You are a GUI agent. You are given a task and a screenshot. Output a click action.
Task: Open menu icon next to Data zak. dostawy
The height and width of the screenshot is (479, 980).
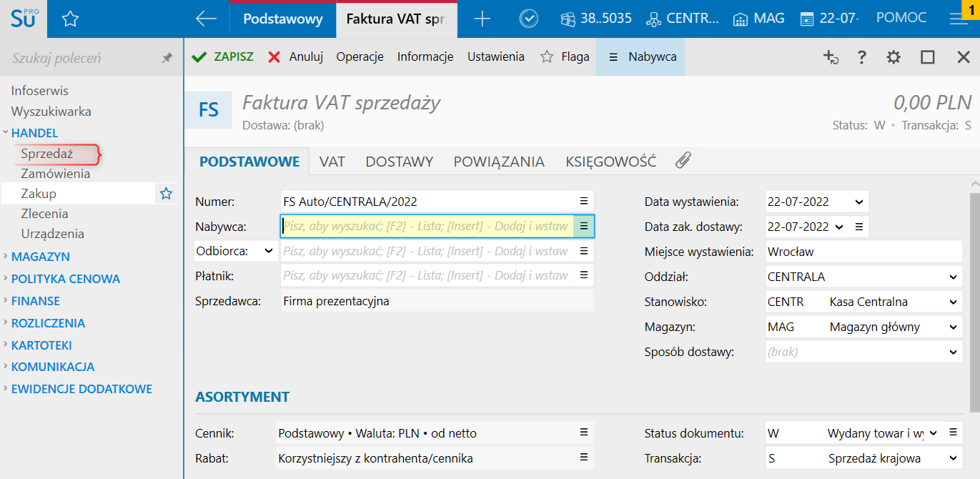(x=859, y=227)
